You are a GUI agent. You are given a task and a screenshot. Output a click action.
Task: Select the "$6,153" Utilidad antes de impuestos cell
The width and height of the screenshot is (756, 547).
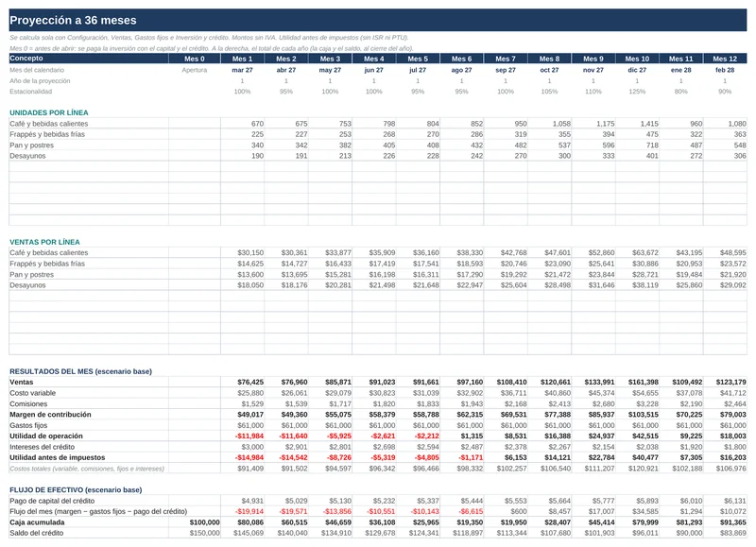506,458
